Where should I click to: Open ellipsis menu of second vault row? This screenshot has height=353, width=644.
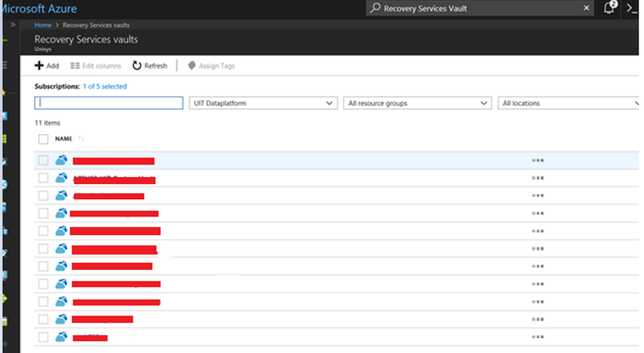[x=538, y=178]
